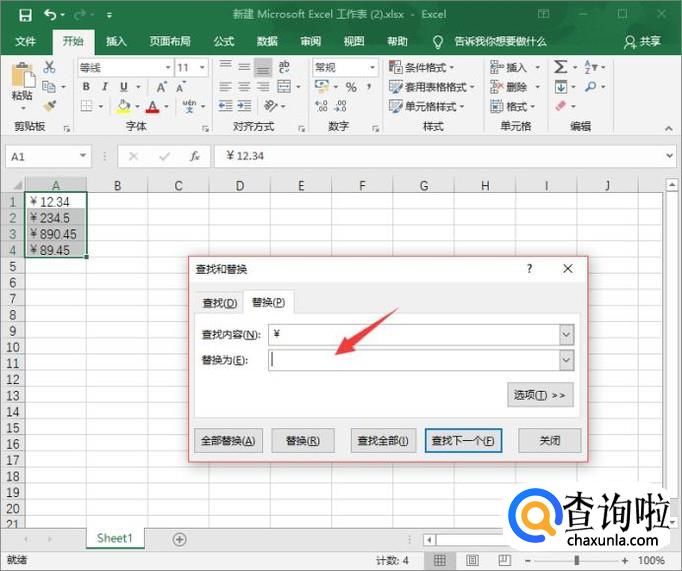Toggle Bottom Align vertical alignment
This screenshot has width=682, height=571.
263,67
